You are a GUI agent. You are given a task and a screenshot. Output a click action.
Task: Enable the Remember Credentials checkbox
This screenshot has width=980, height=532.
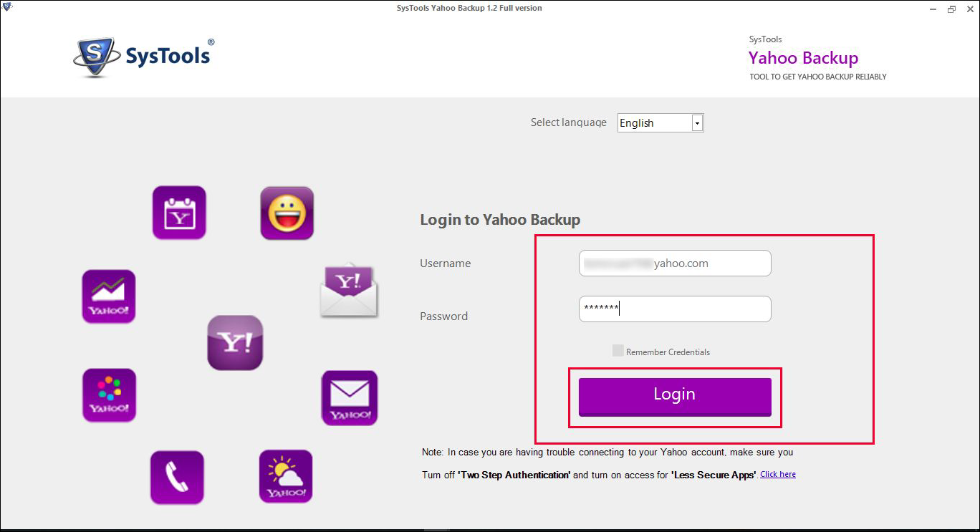coord(618,351)
